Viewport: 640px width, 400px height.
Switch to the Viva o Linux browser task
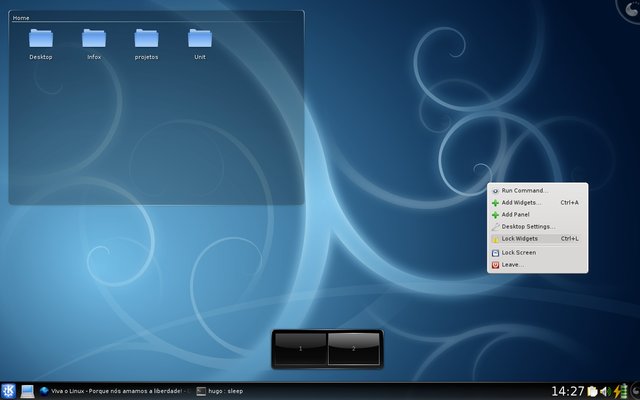point(115,391)
